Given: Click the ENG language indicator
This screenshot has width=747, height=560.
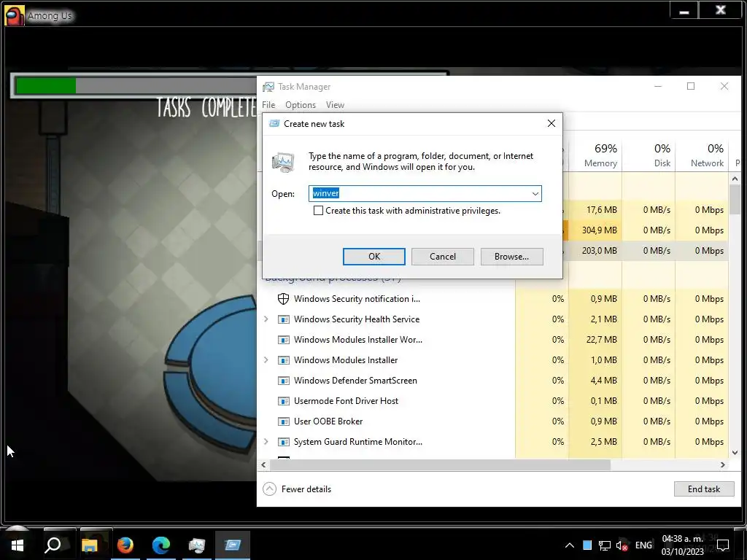Looking at the screenshot, I should click(643, 545).
